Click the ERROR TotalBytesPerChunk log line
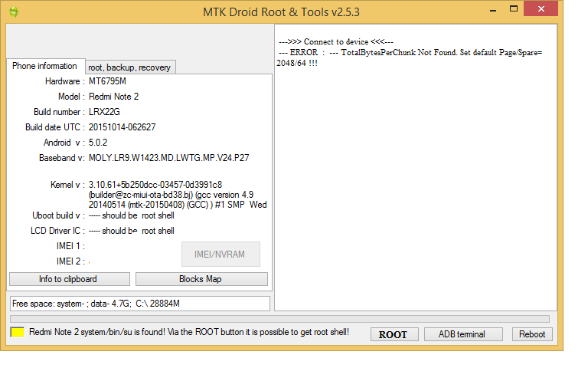This screenshot has width=588, height=368. 410,58
